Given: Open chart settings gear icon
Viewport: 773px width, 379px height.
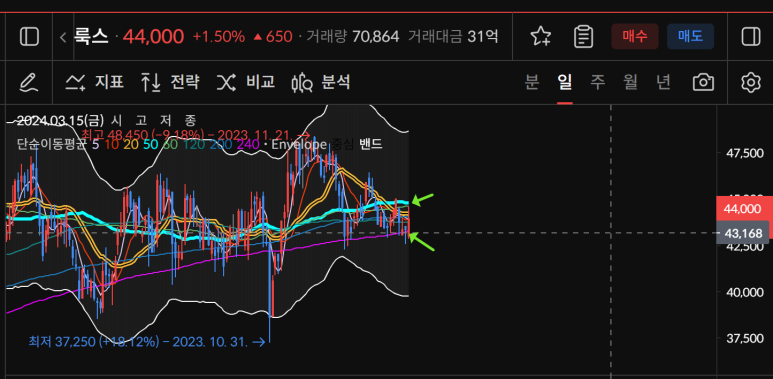Looking at the screenshot, I should click(751, 82).
